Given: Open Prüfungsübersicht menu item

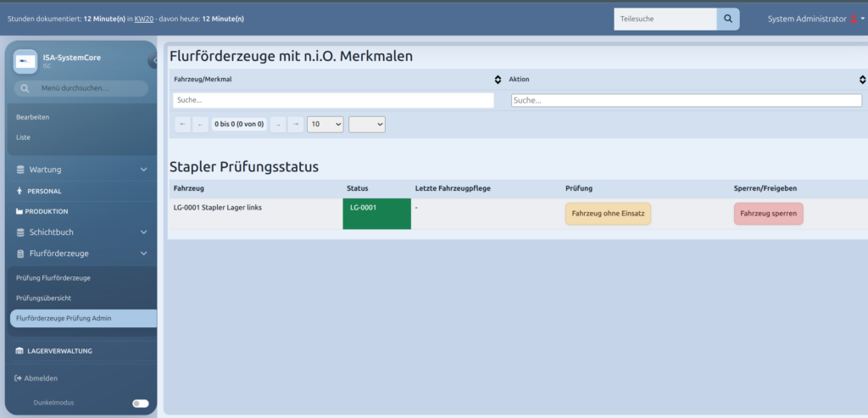Looking at the screenshot, I should (x=44, y=298).
